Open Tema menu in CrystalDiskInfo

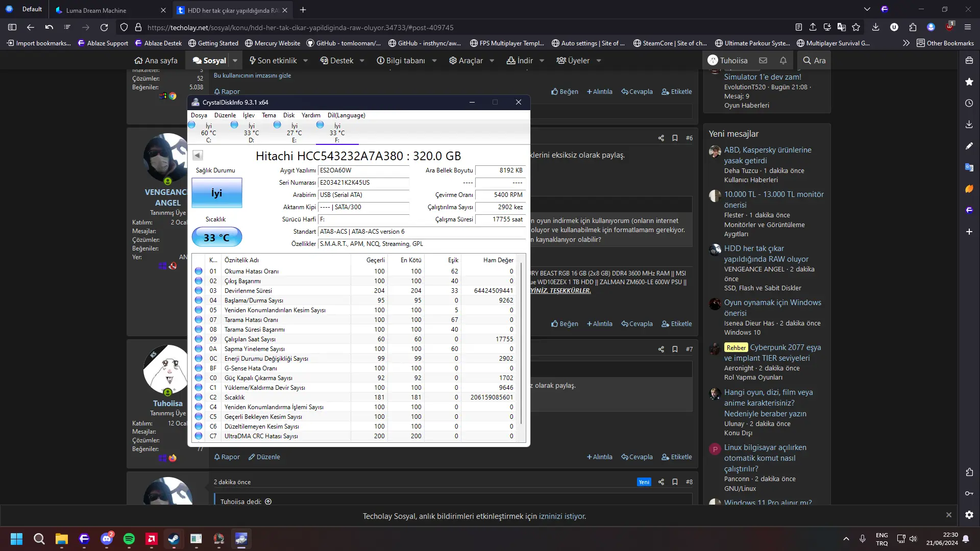coord(269,115)
